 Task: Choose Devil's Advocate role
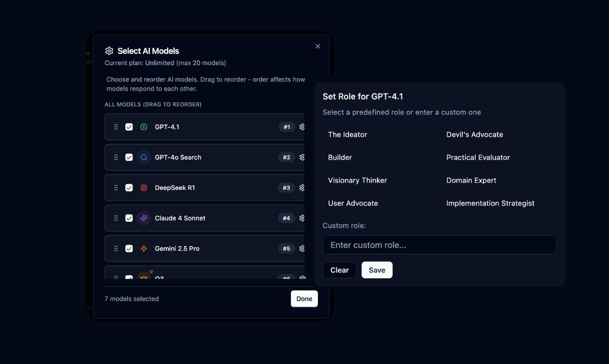tap(475, 135)
